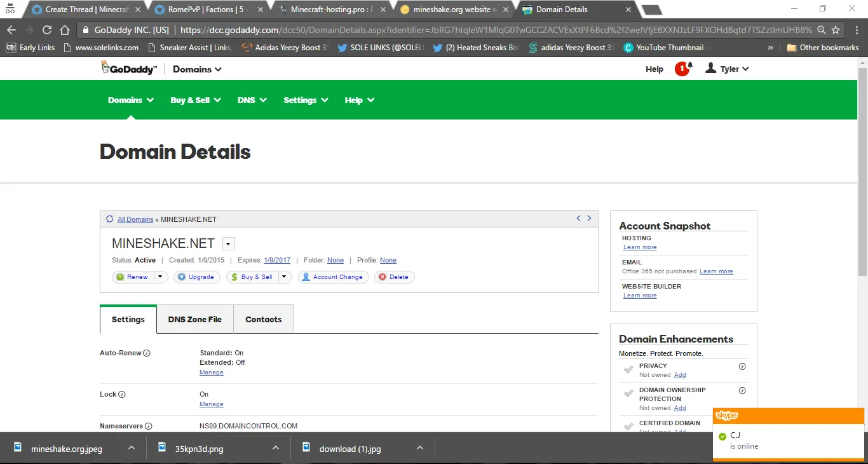This screenshot has width=868, height=464.
Task: Open the zoom magnifier icon in address bar
Action: coord(822,30)
